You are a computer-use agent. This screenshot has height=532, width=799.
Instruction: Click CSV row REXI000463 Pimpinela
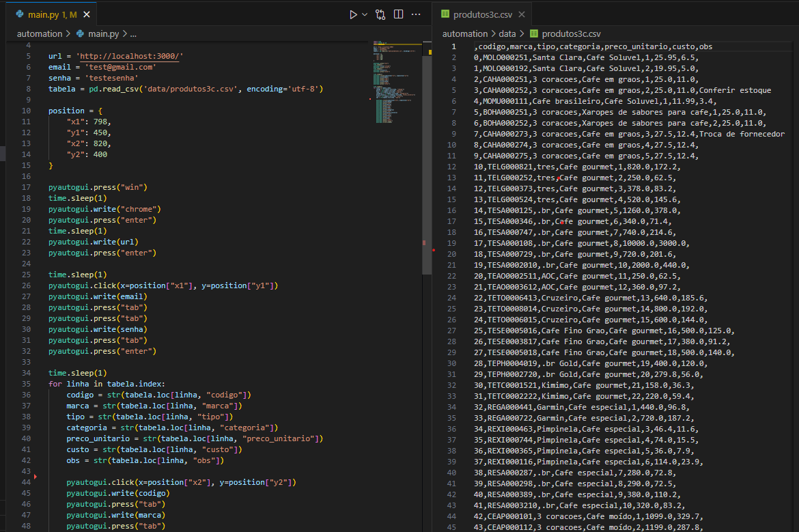tap(586, 429)
